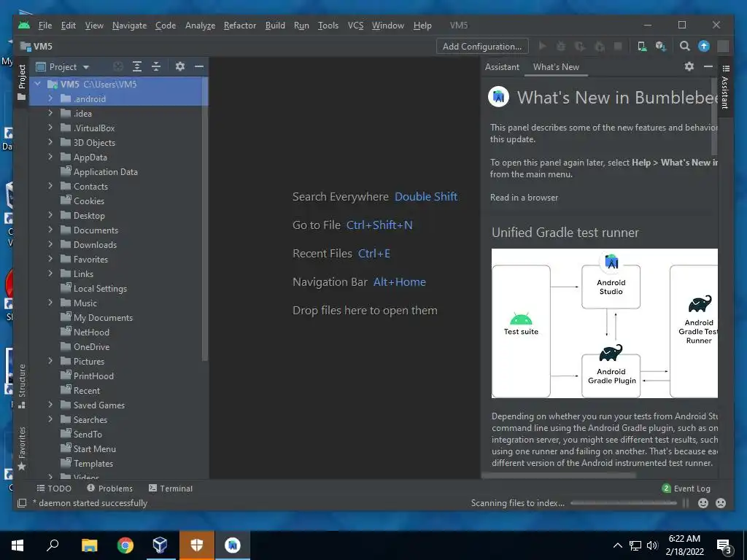Open File Explorer from the taskbar
This screenshot has width=747, height=560.
point(89,545)
